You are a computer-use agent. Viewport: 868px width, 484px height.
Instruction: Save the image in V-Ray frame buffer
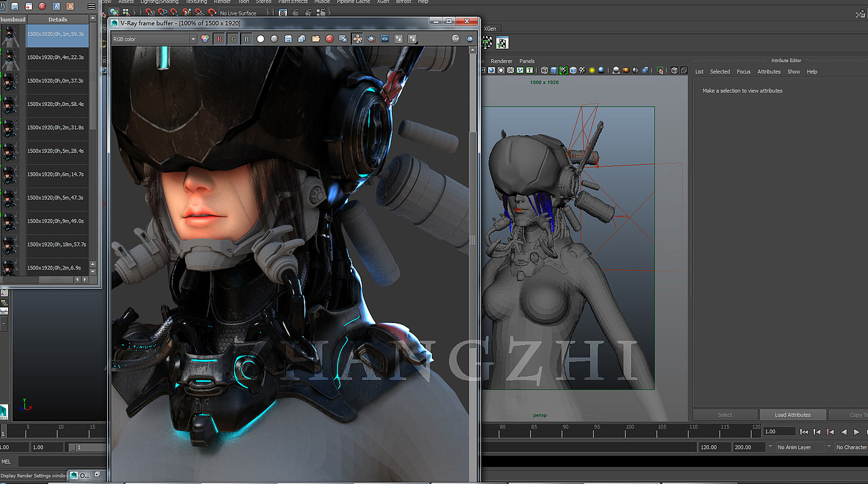(288, 39)
